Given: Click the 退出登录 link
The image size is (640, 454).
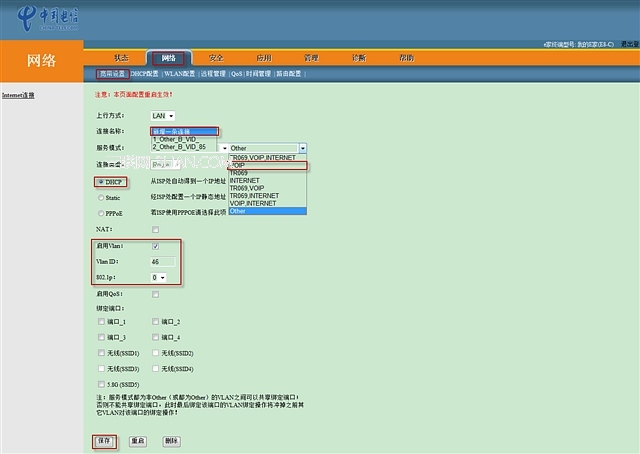Looking at the screenshot, I should [630, 44].
